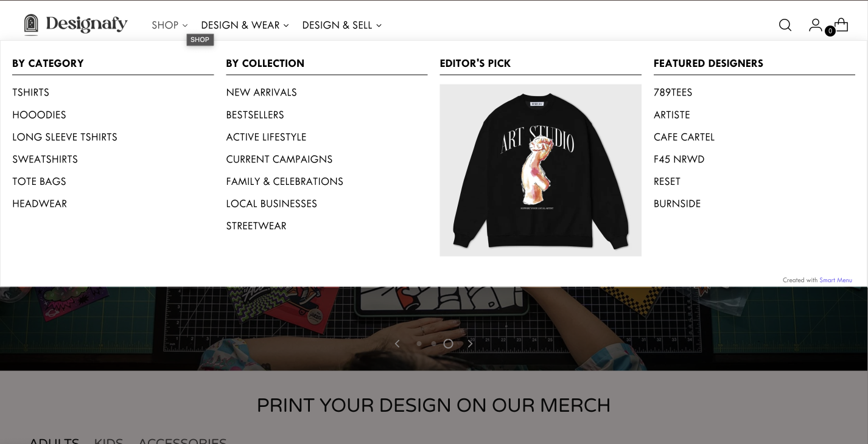The height and width of the screenshot is (444, 868).
Task: Choose NEW ARRIVALS collection
Action: pyautogui.click(x=262, y=92)
